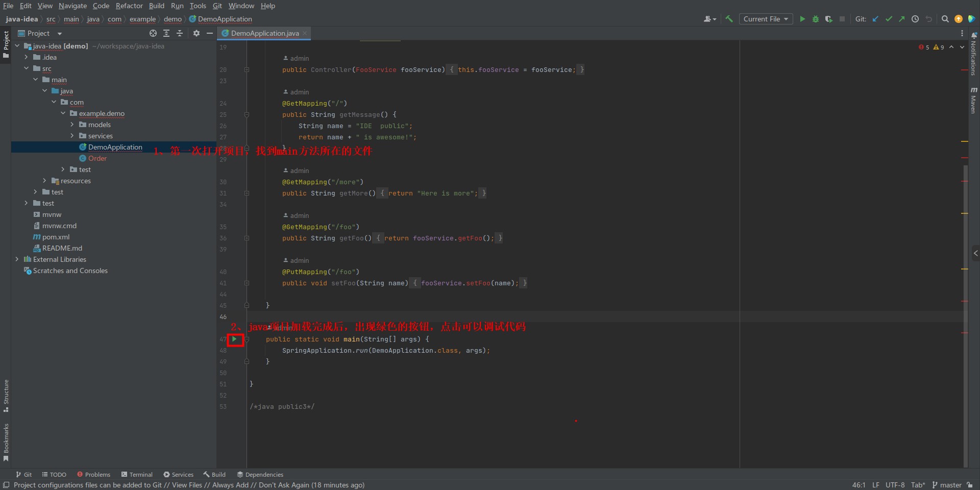
Task: Select opened file locate icon in Project panel
Action: click(153, 33)
